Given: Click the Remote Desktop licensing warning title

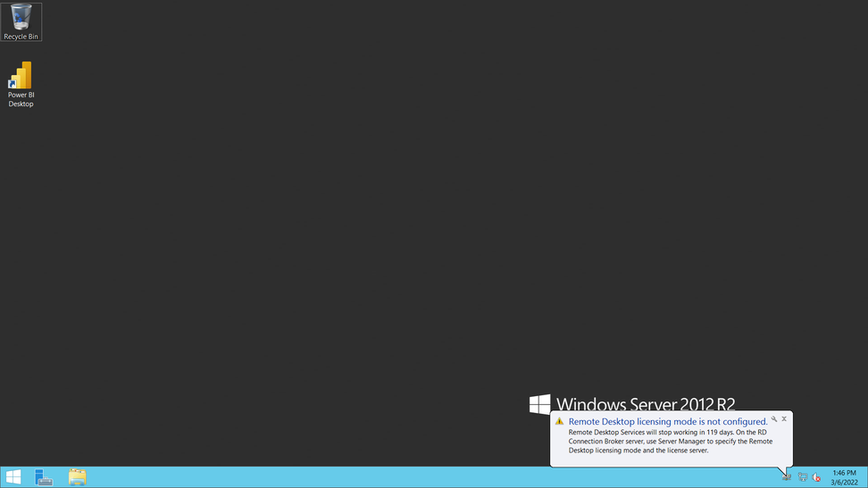Looking at the screenshot, I should coord(668,422).
